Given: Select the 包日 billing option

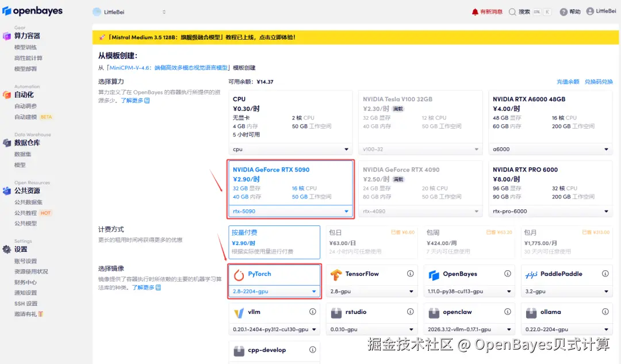Looking at the screenshot, I should coord(371,242).
